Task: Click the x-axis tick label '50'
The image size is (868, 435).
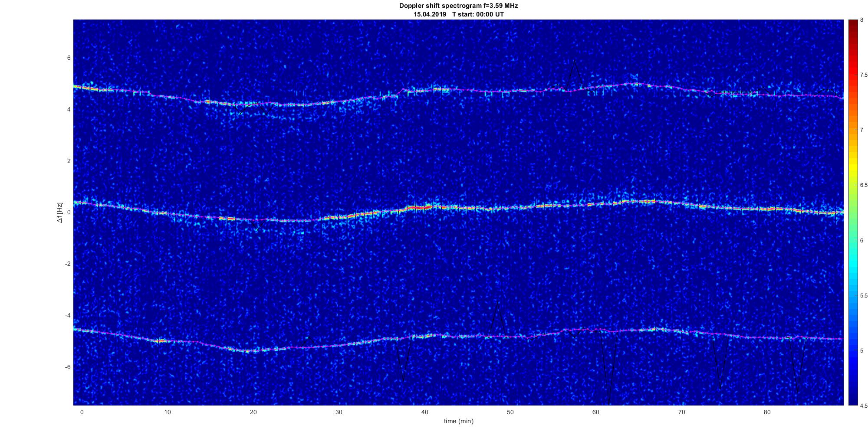Action: click(x=510, y=412)
